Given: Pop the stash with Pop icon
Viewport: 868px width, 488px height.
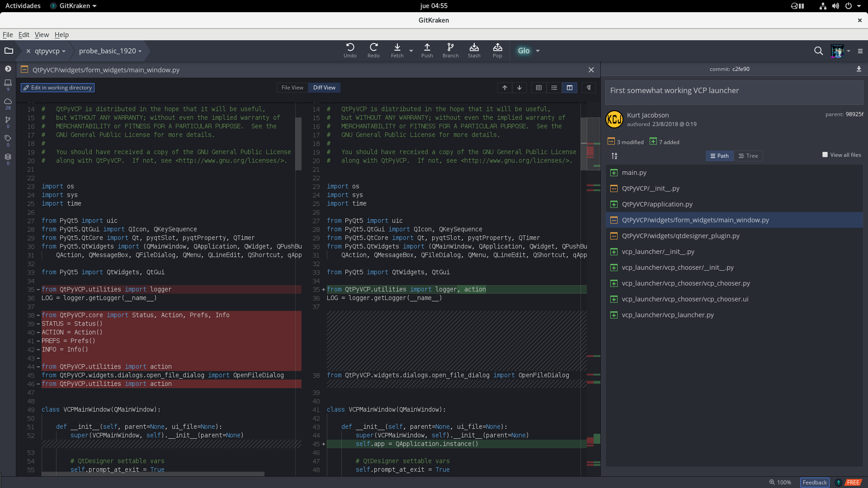Looking at the screenshot, I should 497,51.
